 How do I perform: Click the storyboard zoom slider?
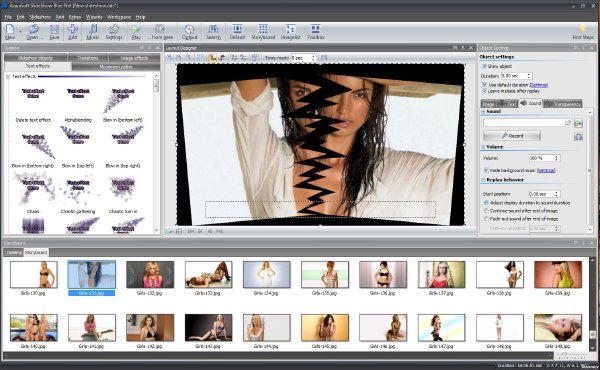572,356
